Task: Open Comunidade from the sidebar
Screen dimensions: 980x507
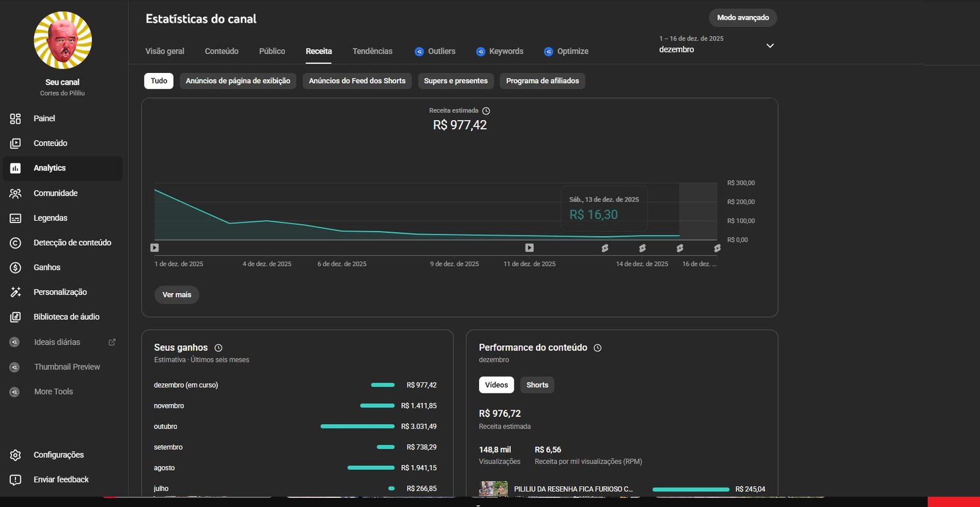Action: [x=16, y=193]
